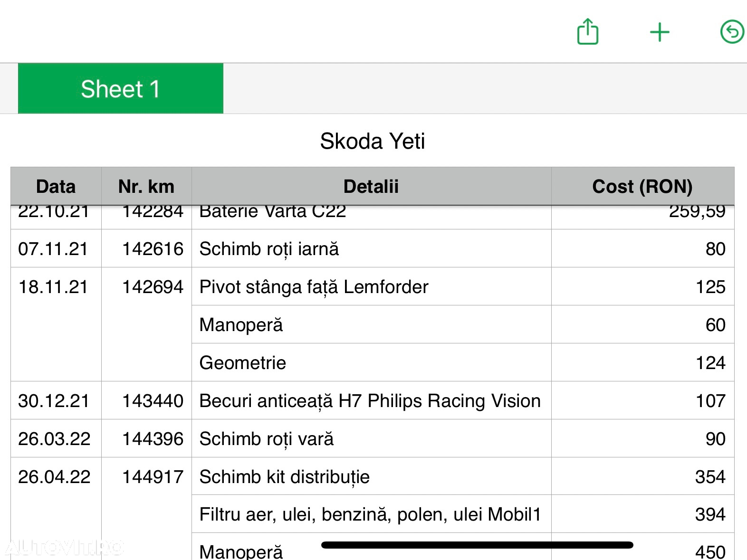
Task: Select the cost cell showing 107
Action: coord(642,400)
